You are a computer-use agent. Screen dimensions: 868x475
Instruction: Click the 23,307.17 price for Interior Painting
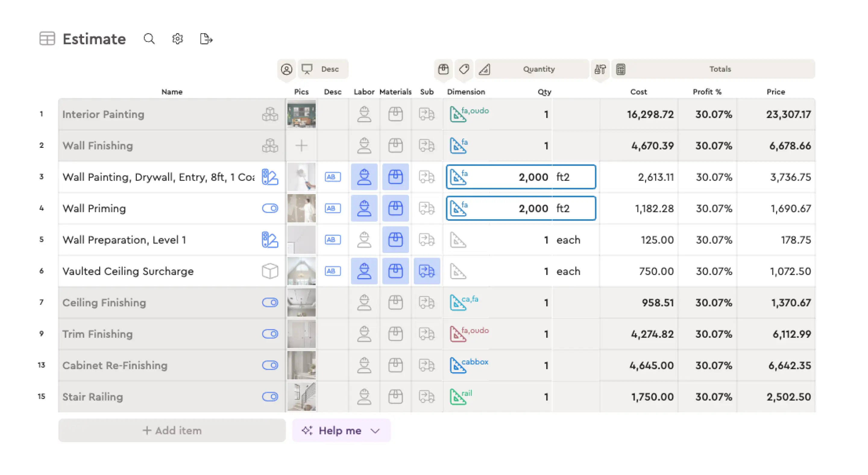click(x=788, y=114)
